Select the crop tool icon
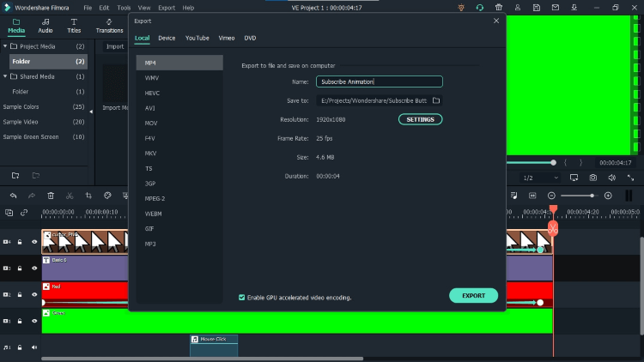644x362 pixels. click(88, 196)
